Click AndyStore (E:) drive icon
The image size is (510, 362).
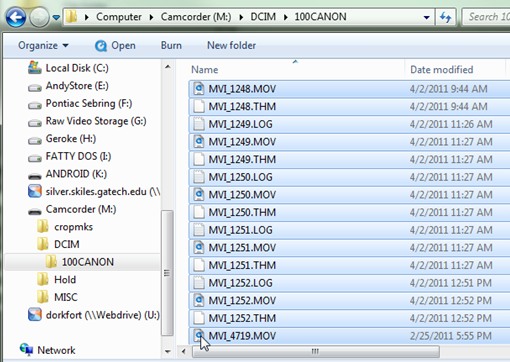[35, 88]
